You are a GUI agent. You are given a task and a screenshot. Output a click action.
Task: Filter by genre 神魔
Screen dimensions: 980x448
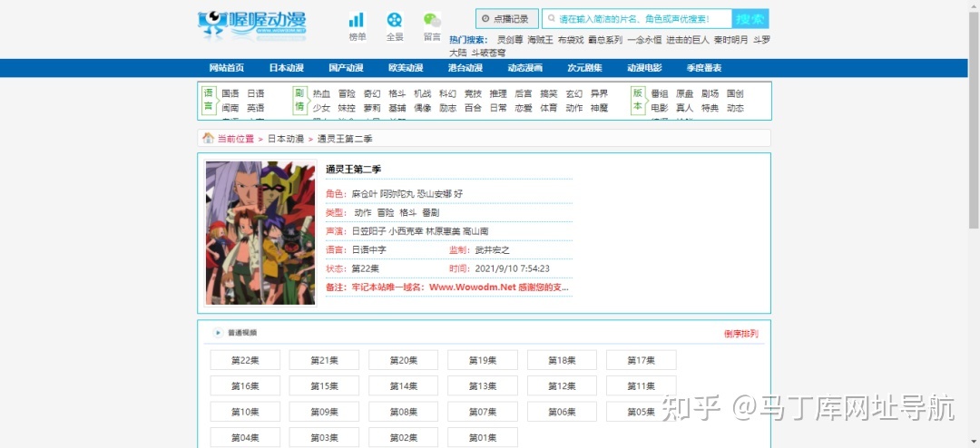[600, 108]
